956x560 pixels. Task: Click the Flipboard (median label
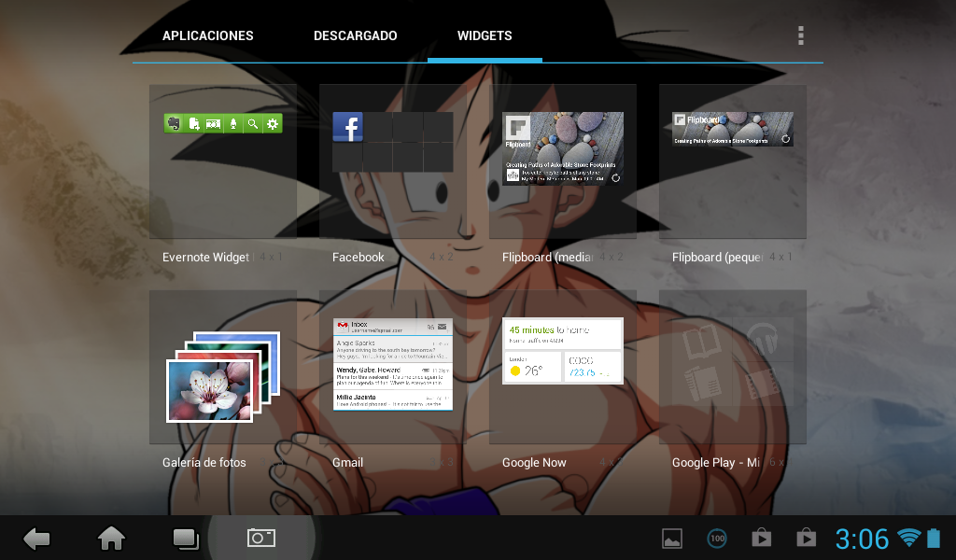(547, 258)
